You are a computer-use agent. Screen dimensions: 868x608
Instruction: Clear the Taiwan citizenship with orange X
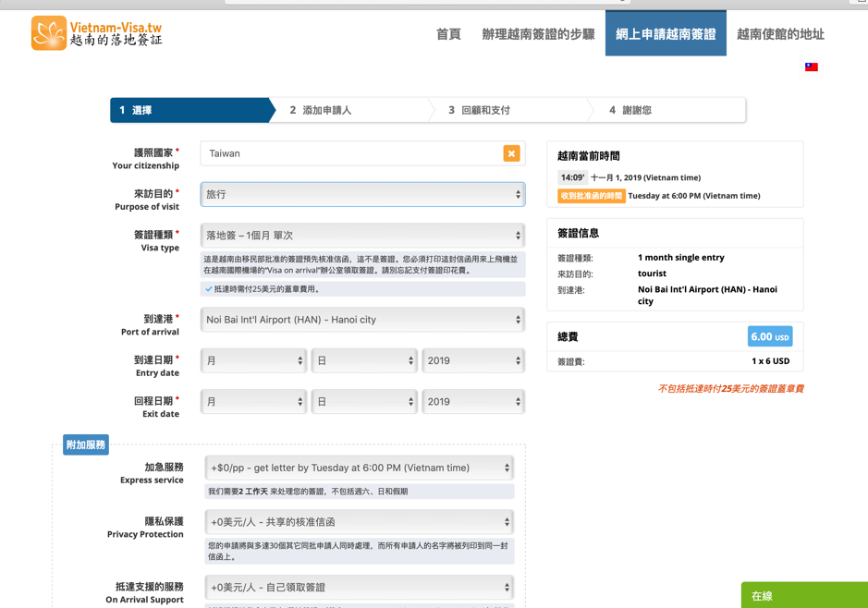pyautogui.click(x=511, y=153)
